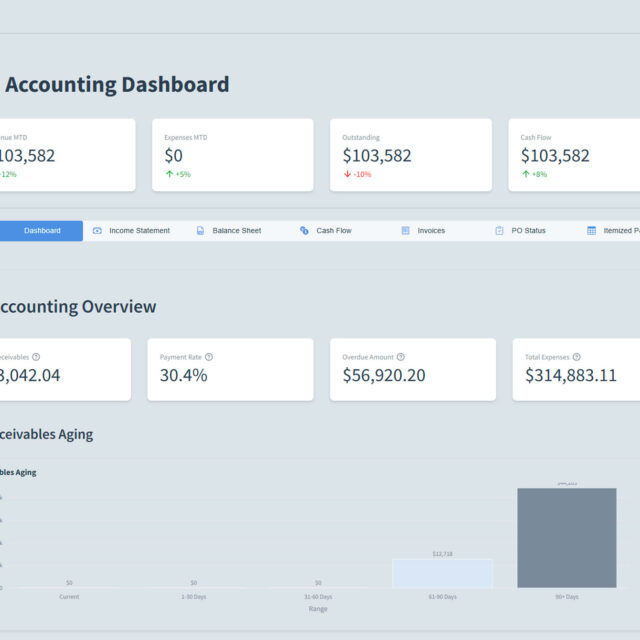Select the Cash Flow summary card
The height and width of the screenshot is (640, 640).
580,155
